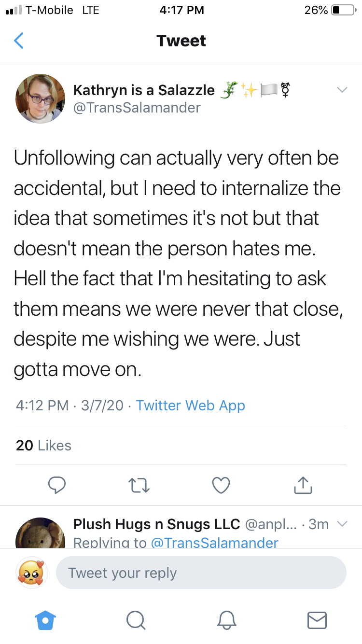This screenshot has height=644, width=362.
Task: Open the Twitter Web App source link
Action: coord(191,405)
